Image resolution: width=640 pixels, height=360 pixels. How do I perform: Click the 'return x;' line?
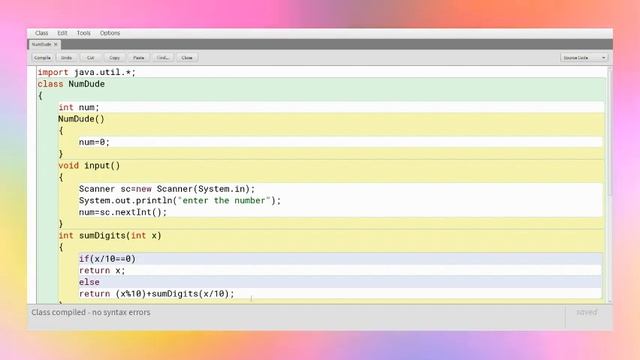(x=102, y=270)
